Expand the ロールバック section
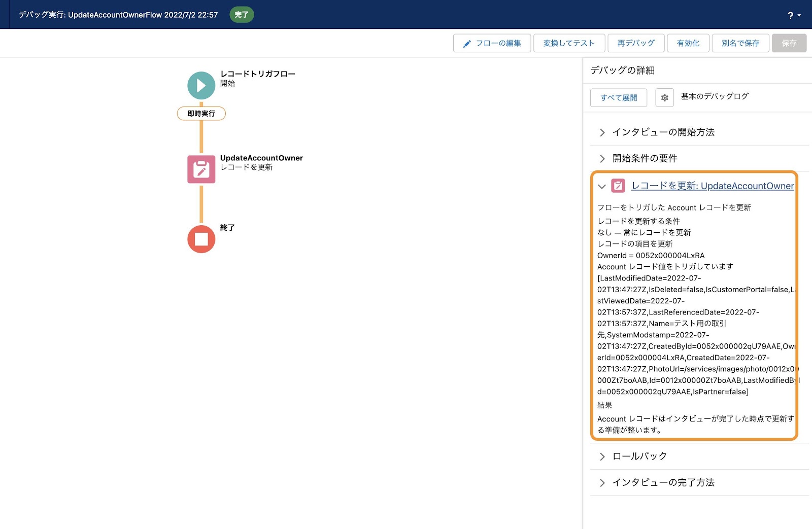 pyautogui.click(x=602, y=456)
